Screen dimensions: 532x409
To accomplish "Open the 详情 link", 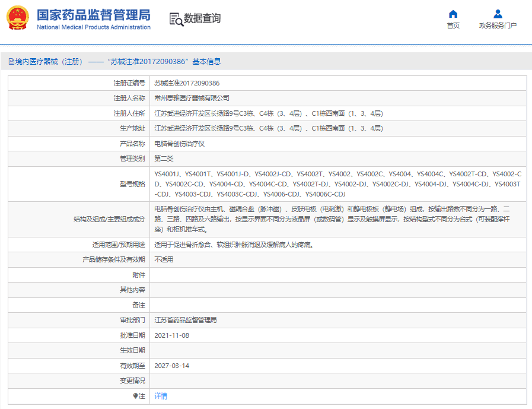I will 161,396.
